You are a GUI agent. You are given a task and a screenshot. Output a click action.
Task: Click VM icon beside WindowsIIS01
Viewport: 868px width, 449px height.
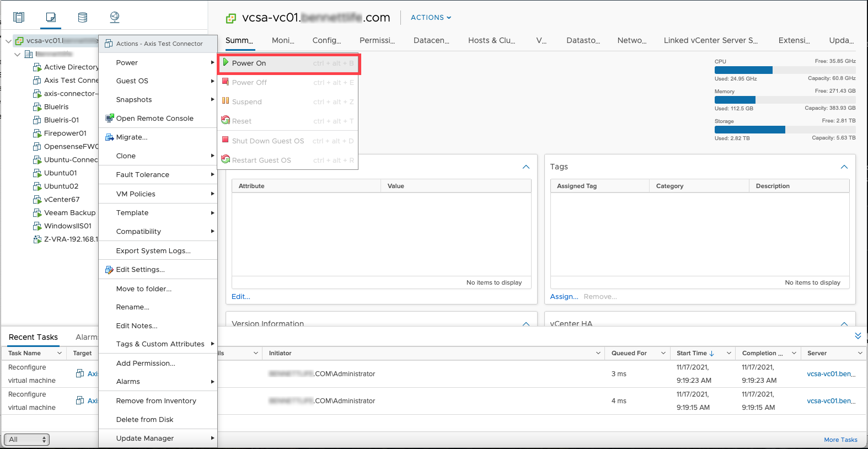click(37, 226)
